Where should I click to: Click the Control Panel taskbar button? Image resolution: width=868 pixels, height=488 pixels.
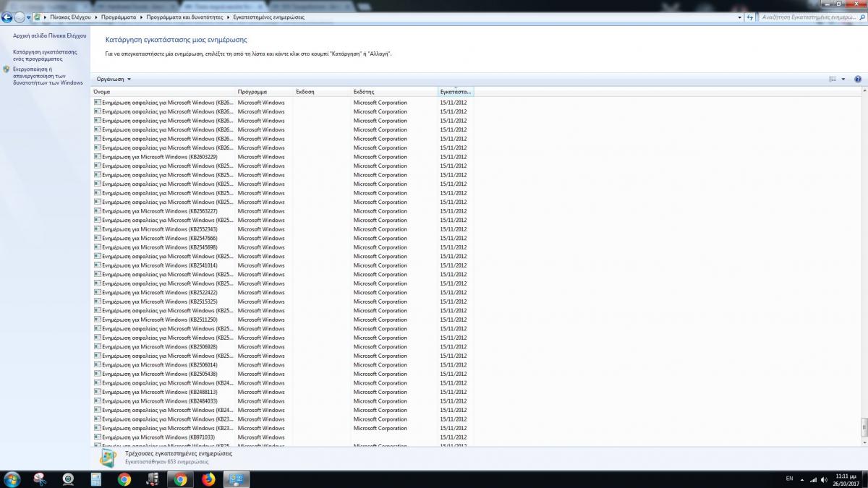(x=237, y=479)
